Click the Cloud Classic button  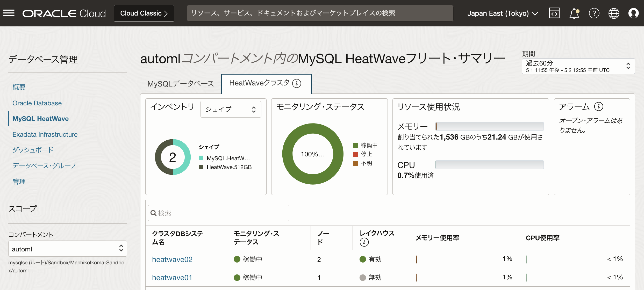point(144,13)
